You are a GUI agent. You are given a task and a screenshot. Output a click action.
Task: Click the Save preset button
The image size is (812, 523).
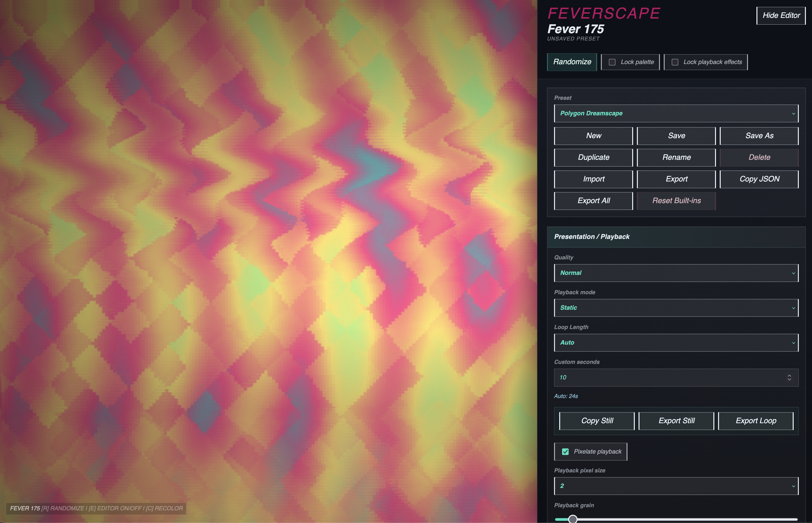(676, 136)
